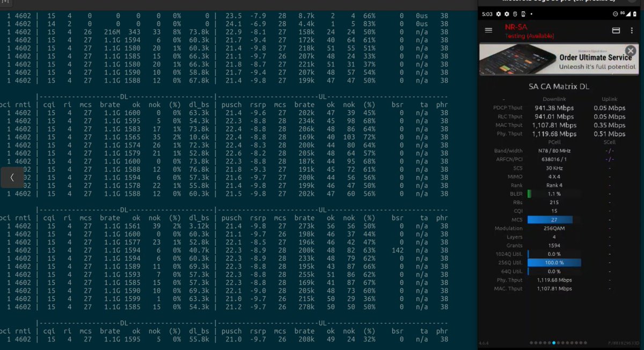Screen dimensions: 644x350
Task: Click the N78 / 80 MHz band value
Action: tap(554, 151)
